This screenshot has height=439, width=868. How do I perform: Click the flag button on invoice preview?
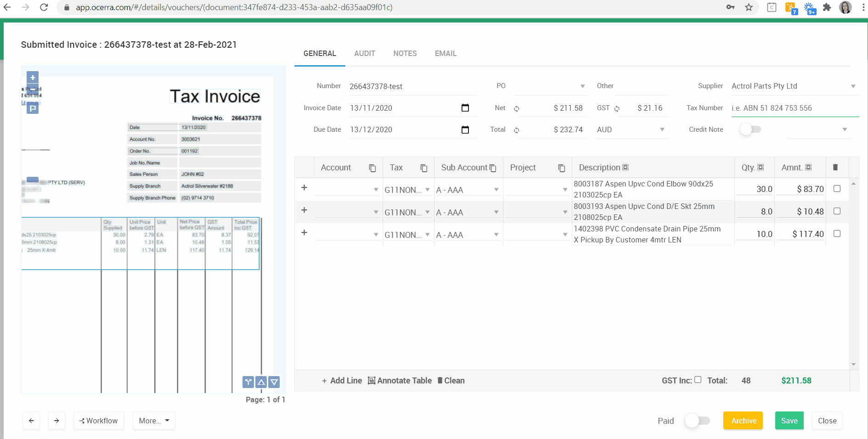tap(33, 108)
